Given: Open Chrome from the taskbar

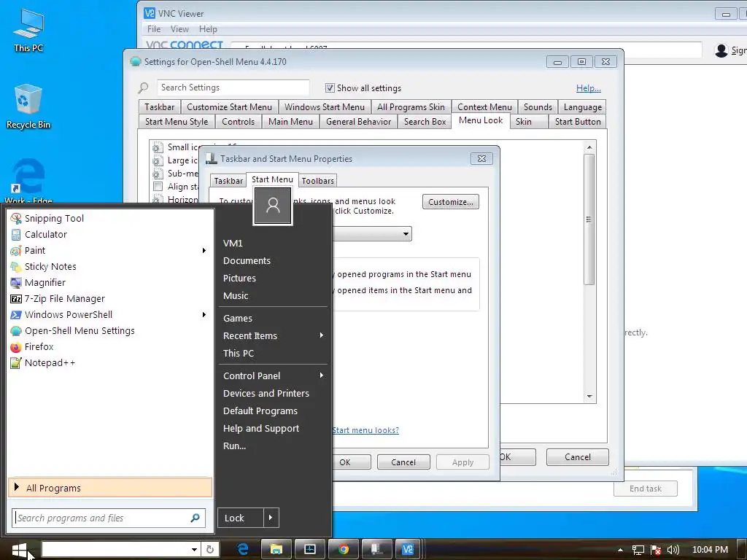Looking at the screenshot, I should [x=344, y=550].
